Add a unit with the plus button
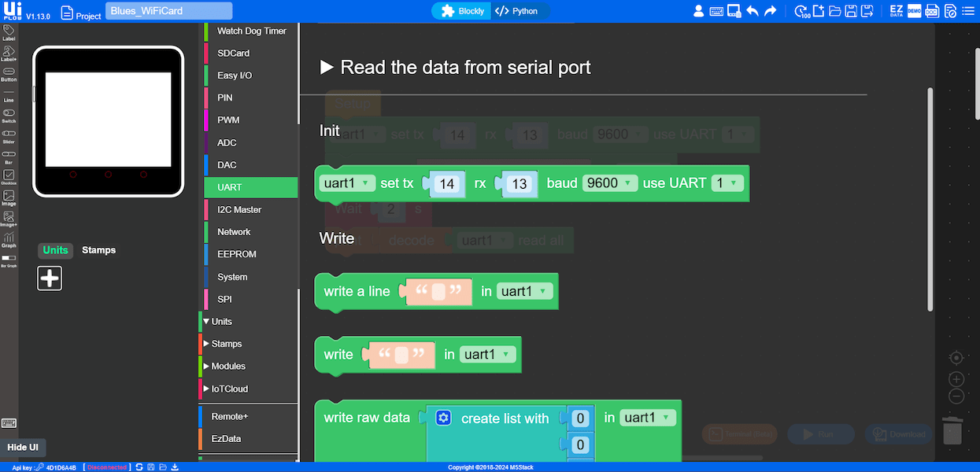 point(50,278)
